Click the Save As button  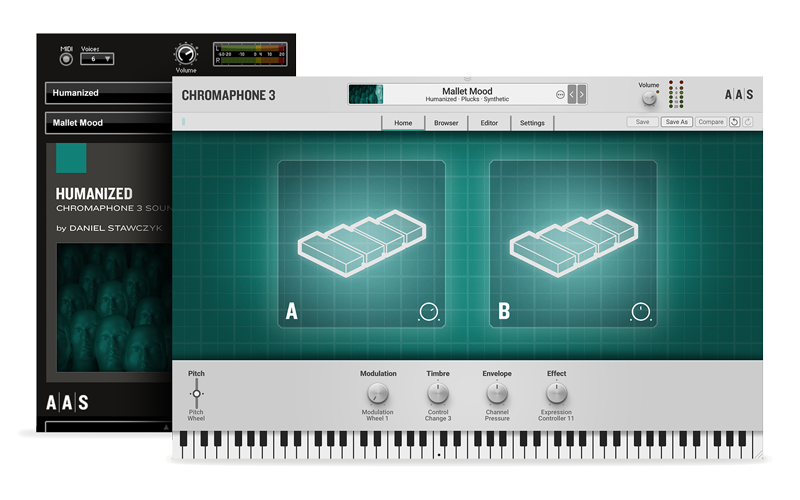pos(677,122)
